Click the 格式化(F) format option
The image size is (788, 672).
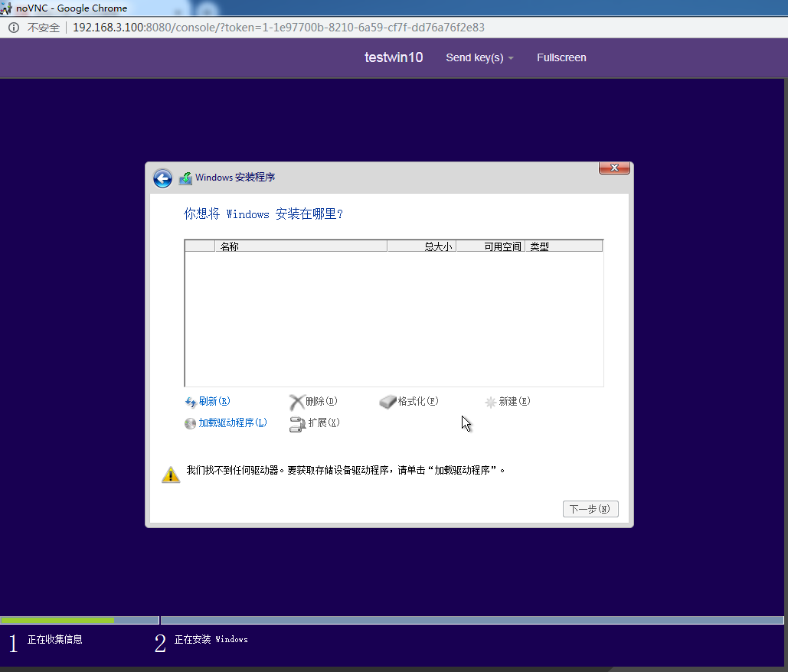coord(417,401)
